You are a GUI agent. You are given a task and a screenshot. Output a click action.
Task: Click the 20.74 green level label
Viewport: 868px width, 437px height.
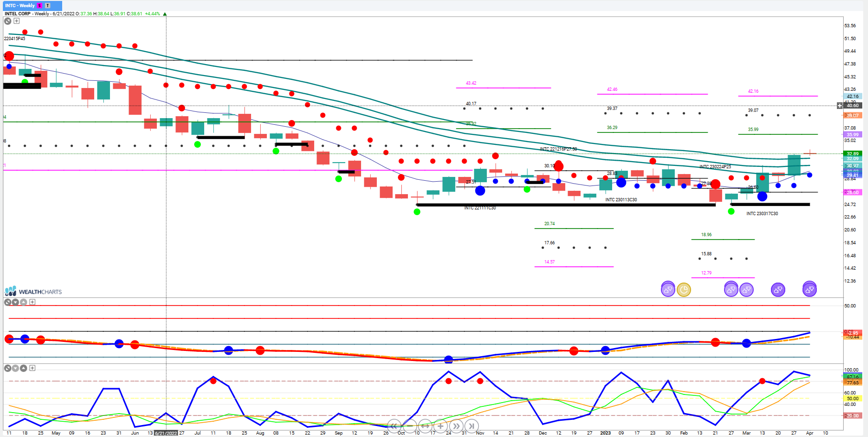[x=549, y=224]
